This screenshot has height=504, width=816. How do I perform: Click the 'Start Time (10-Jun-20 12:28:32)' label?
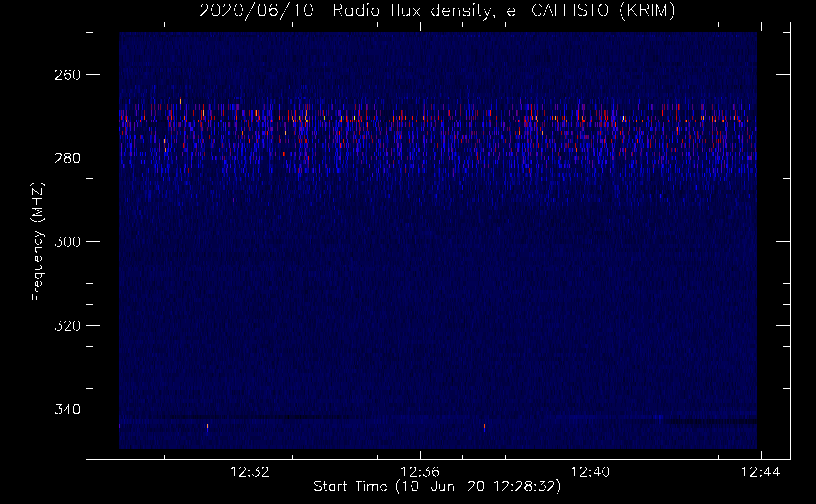pyautogui.click(x=437, y=487)
